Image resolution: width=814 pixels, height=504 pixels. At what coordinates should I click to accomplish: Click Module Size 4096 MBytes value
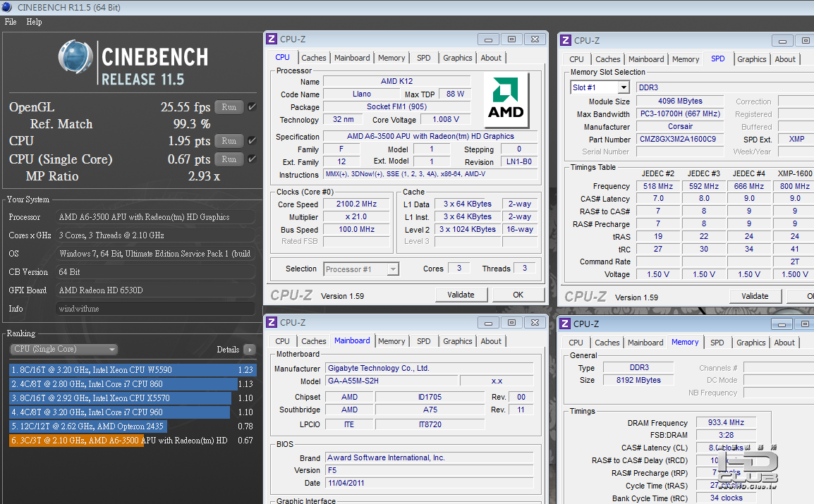[x=679, y=101]
